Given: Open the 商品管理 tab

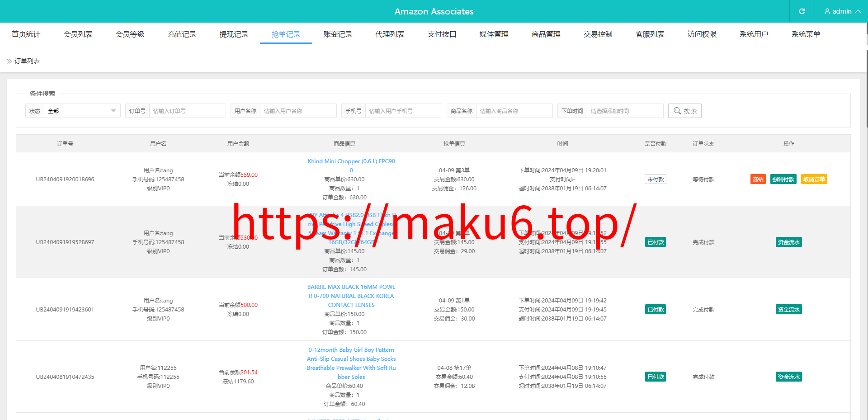Looking at the screenshot, I should 546,34.
